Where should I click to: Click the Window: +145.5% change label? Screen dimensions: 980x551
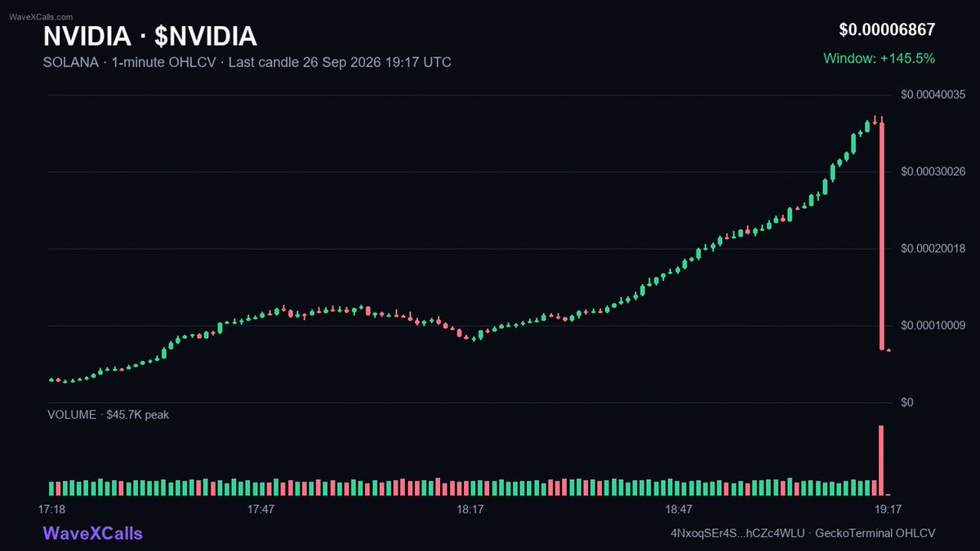pyautogui.click(x=879, y=59)
